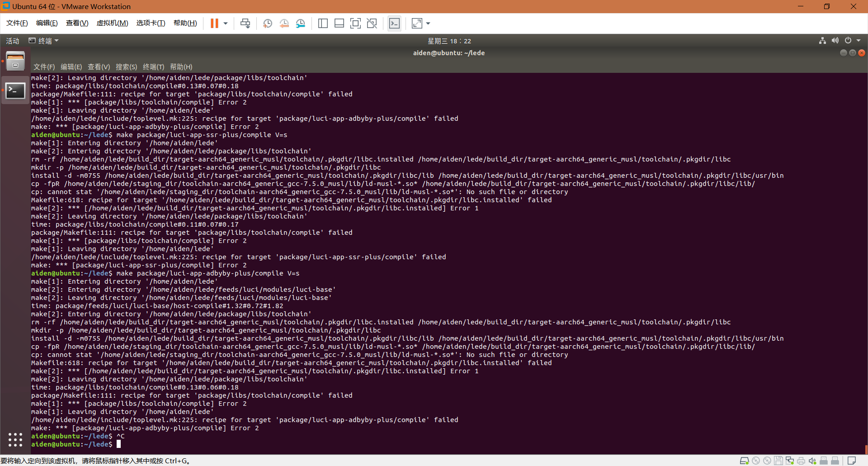Click the Ubuntu sound volume indicator
Image resolution: width=868 pixels, height=466 pixels.
coord(835,40)
